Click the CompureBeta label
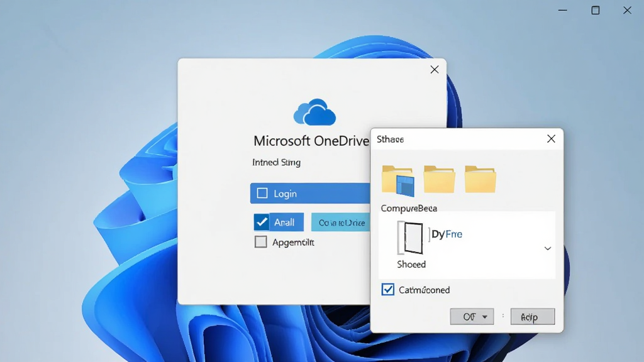The image size is (644, 362). (x=409, y=208)
